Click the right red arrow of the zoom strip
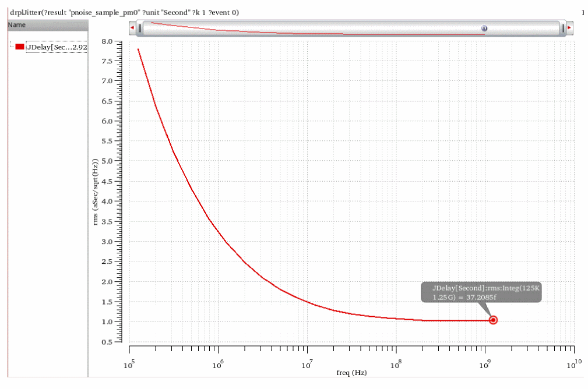The image size is (588, 389). click(569, 28)
